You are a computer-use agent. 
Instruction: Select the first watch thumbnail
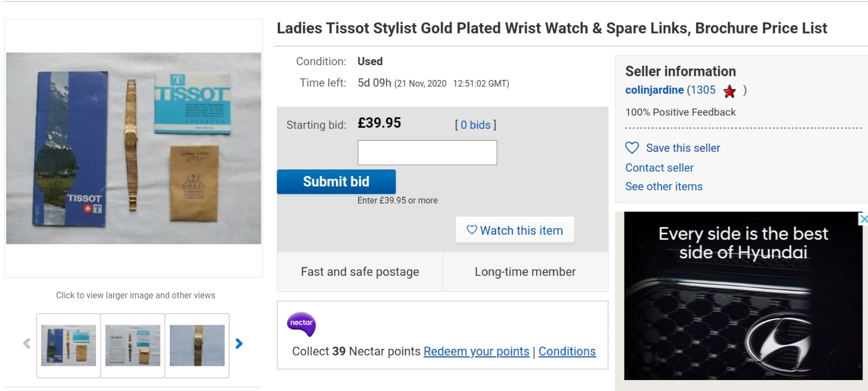point(68,345)
